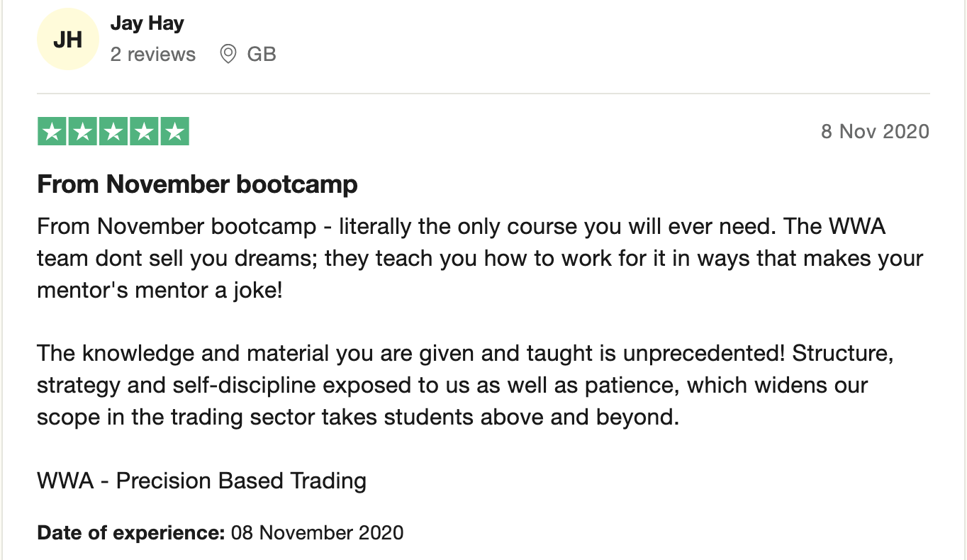967x560 pixels.
Task: Click the "Date of experience:" label
Action: [x=131, y=532]
